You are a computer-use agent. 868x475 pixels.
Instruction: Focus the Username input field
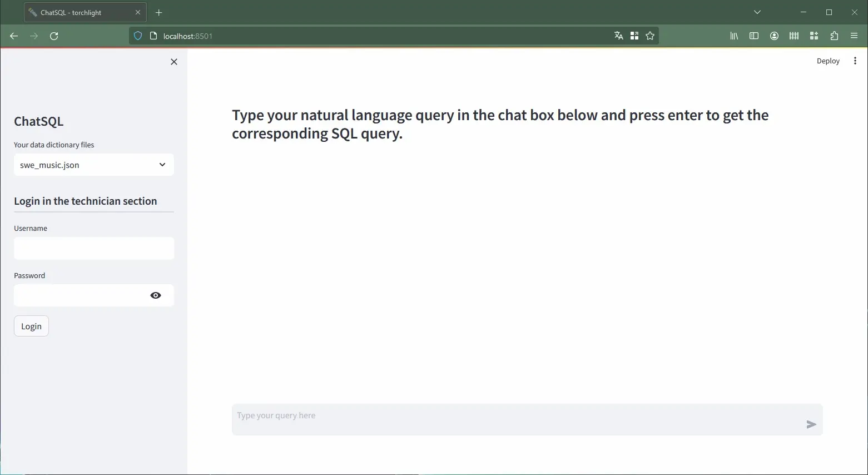[94, 249]
